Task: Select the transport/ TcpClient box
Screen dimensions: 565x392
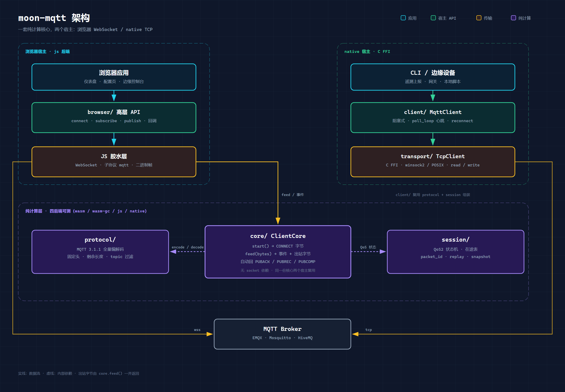Action: (x=433, y=162)
